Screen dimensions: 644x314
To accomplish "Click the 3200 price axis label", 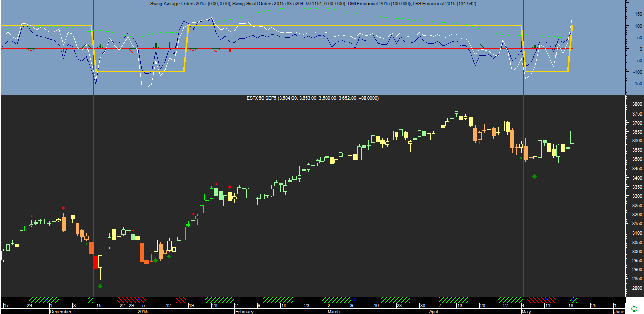I will click(x=636, y=215).
